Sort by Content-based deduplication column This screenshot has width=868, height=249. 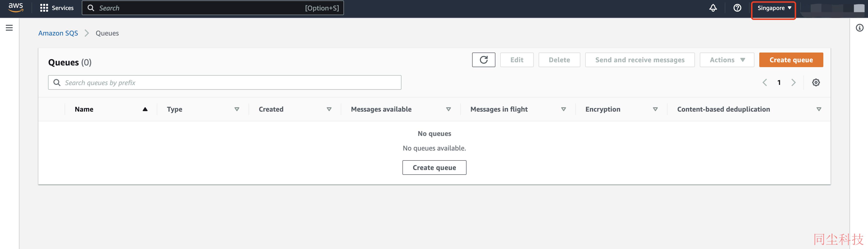tap(818, 109)
